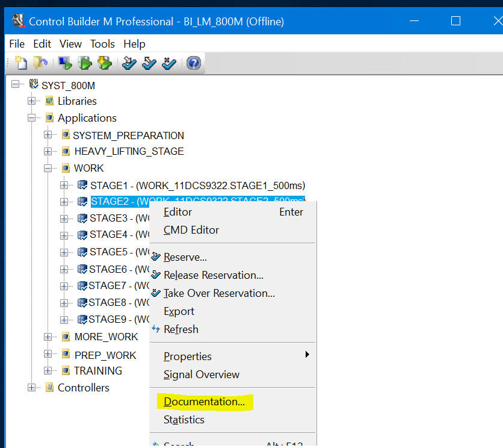Select the green Go Online toolbar icon
This screenshot has width=503, height=448.
pyautogui.click(x=85, y=63)
